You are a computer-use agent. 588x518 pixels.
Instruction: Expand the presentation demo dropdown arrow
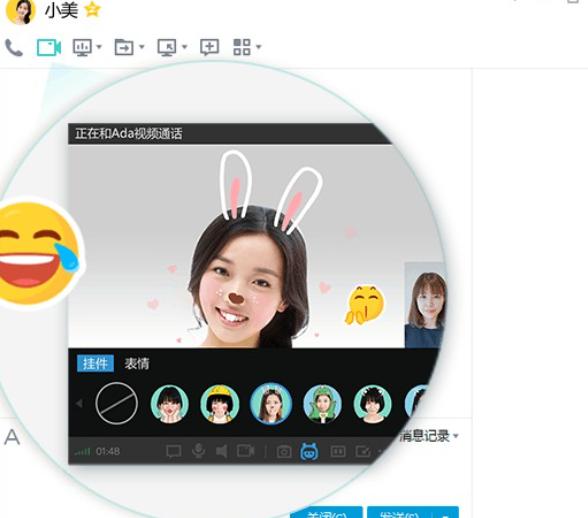click(99, 47)
